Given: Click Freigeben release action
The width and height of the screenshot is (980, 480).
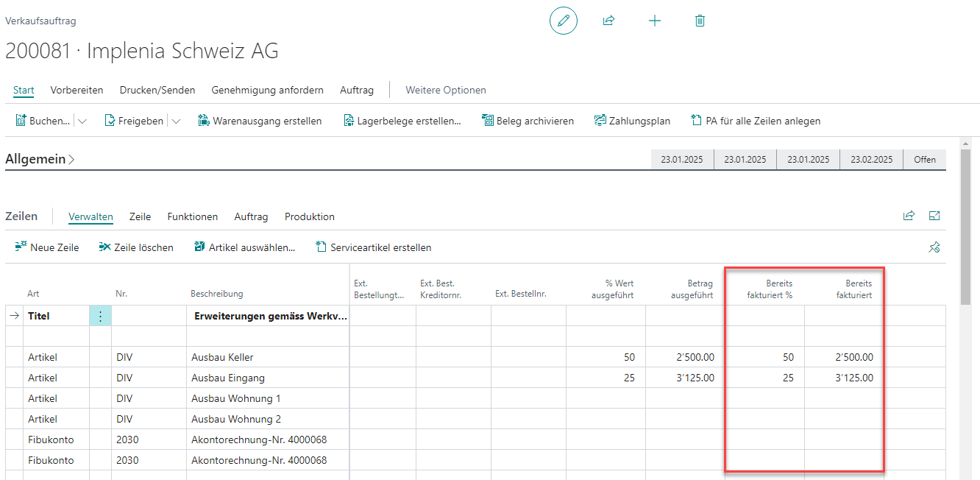Looking at the screenshot, I should [134, 121].
